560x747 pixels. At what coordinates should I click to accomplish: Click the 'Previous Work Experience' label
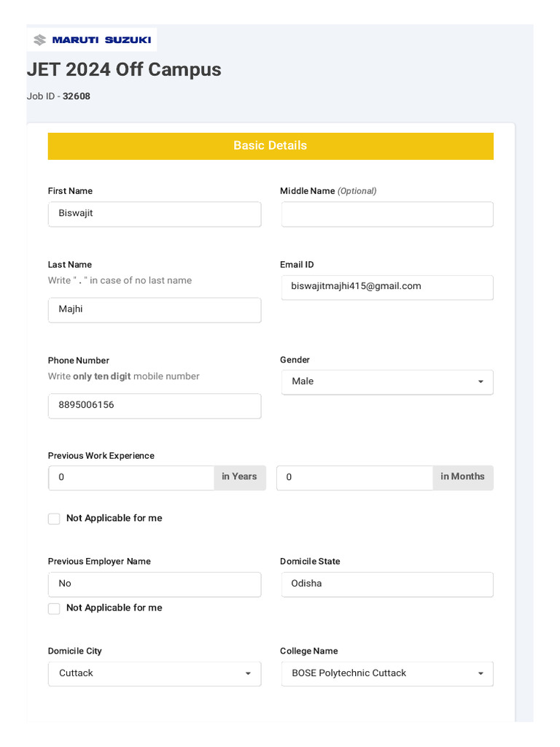tap(101, 455)
